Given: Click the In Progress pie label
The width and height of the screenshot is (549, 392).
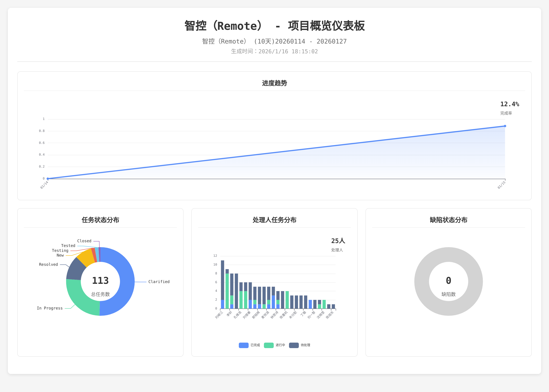Looking at the screenshot, I should [x=50, y=308].
